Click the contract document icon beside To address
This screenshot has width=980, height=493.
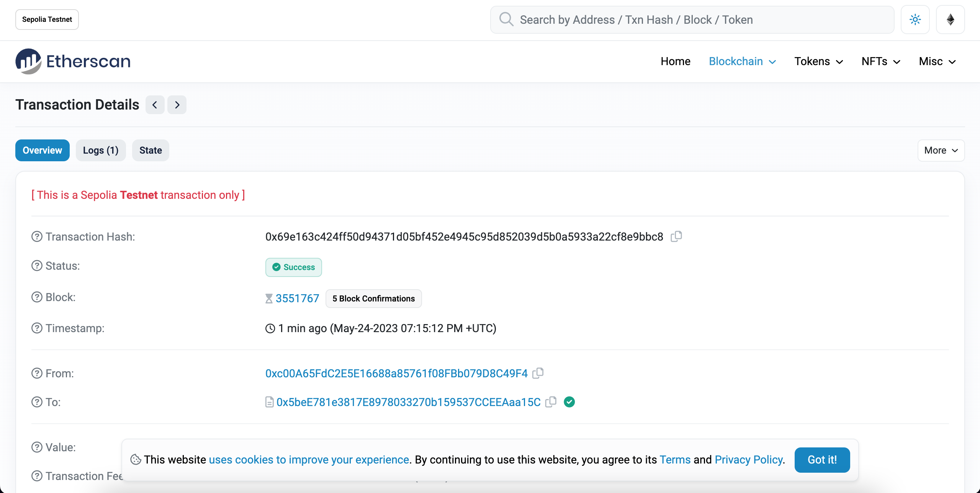(x=269, y=402)
